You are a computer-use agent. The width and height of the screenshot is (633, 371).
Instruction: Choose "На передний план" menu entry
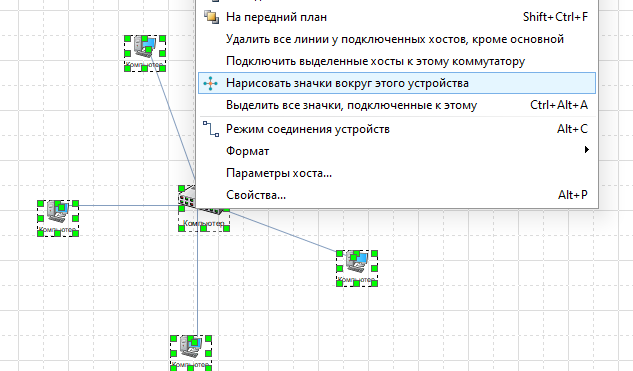pyautogui.click(x=397, y=17)
